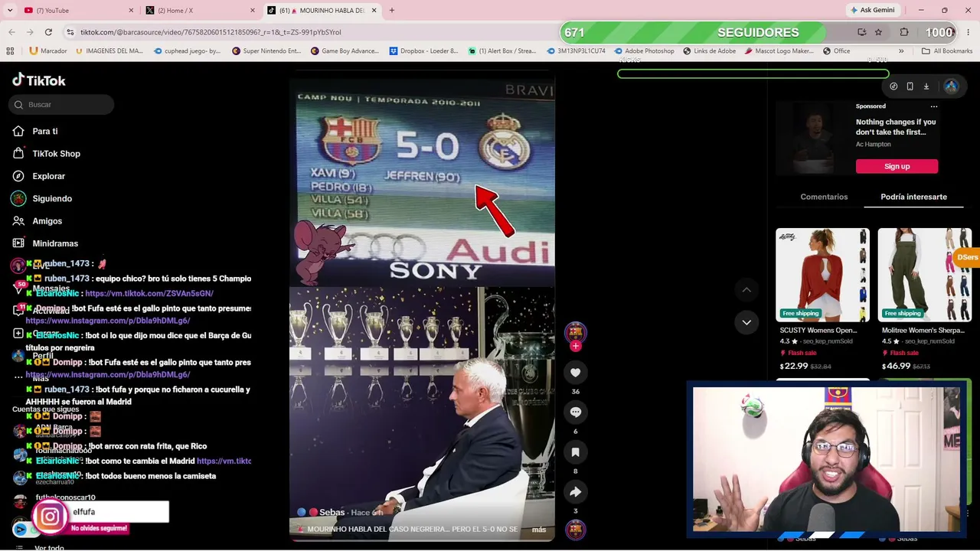
Task: Open the browser extensions puzzle icon
Action: tap(904, 32)
